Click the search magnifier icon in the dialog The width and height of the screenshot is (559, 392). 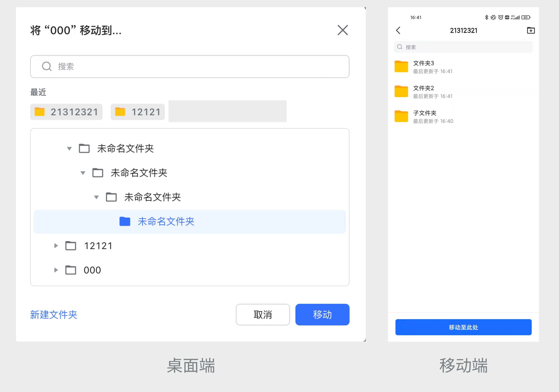[x=47, y=66]
